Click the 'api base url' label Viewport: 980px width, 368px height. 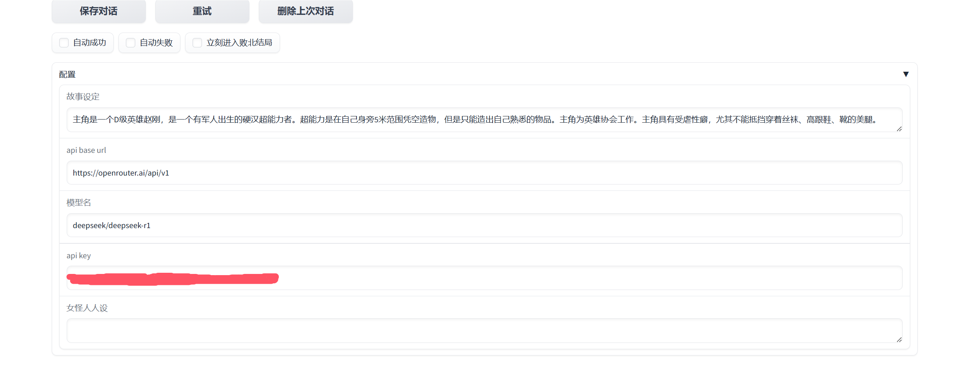(x=86, y=150)
